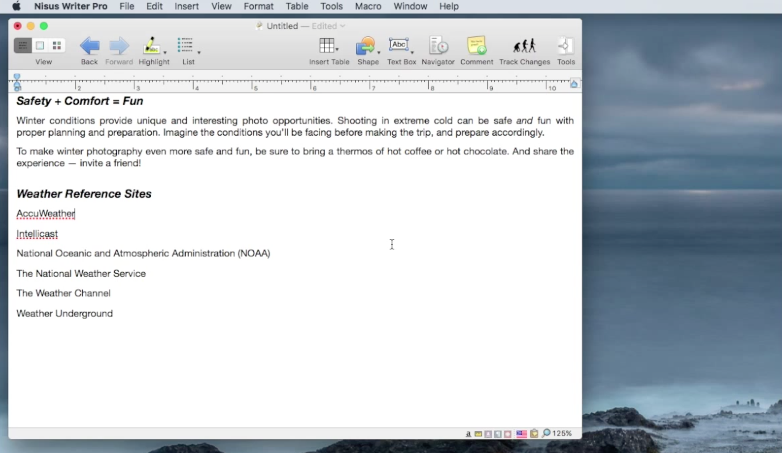This screenshot has width=782, height=453.
Task: Click in paragraph starting Winter conditions provide
Action: tap(295, 126)
